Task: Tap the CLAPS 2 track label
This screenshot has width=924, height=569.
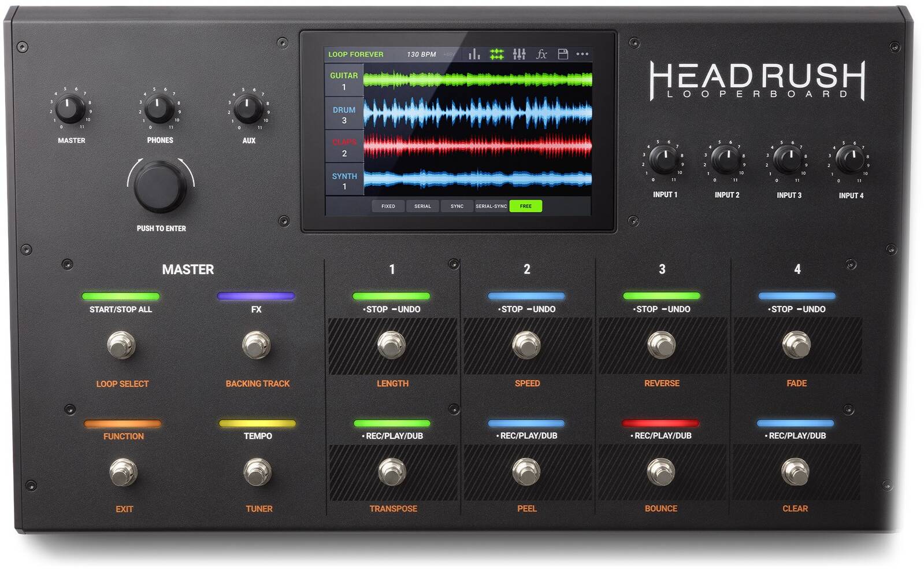Action: pos(344,147)
